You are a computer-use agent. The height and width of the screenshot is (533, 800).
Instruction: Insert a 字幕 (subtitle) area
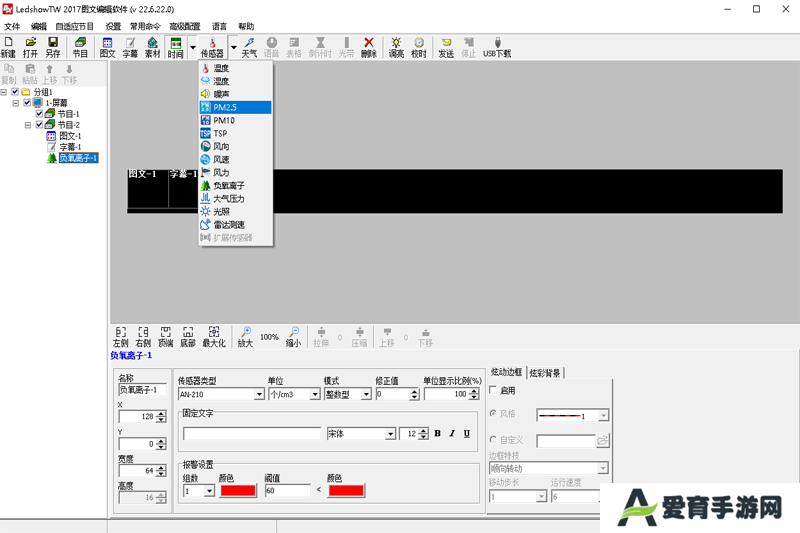coord(130,47)
